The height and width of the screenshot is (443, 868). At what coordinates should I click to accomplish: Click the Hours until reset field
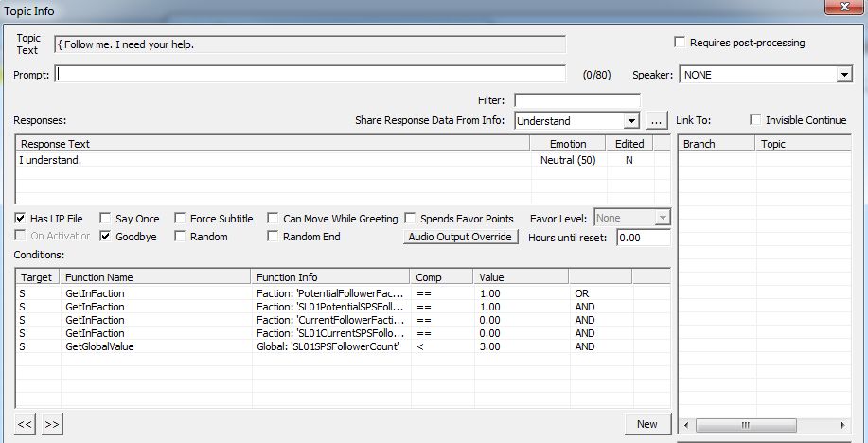644,238
